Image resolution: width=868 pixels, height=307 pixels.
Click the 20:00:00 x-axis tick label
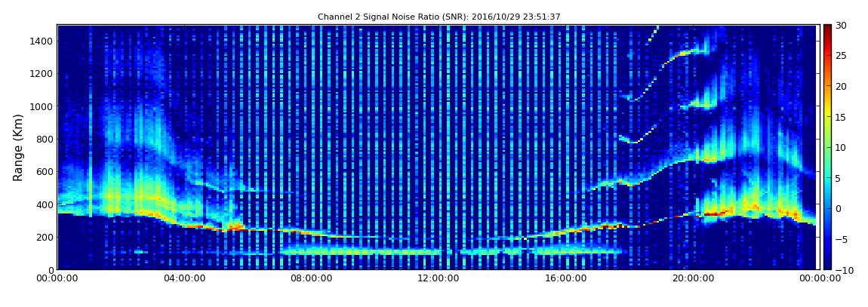coord(691,279)
